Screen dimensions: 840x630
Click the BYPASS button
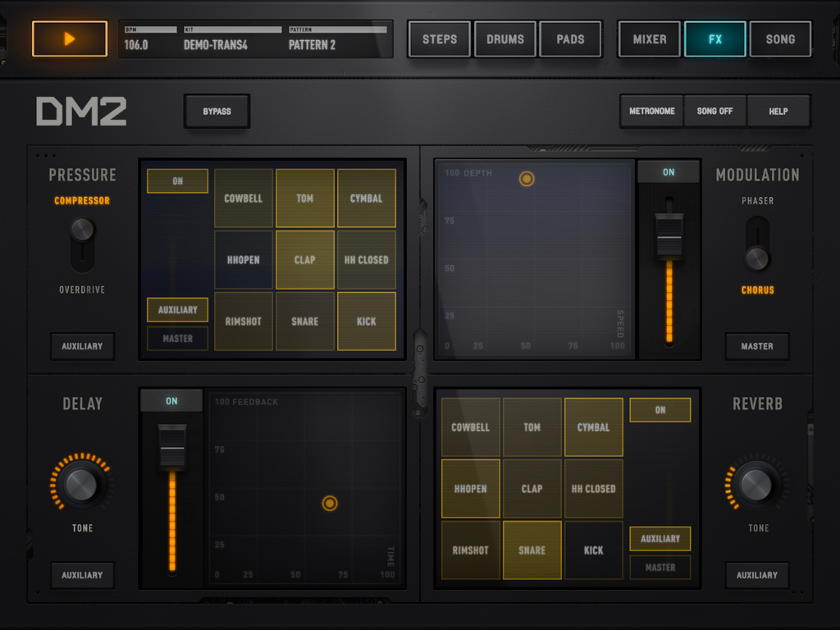point(217,111)
